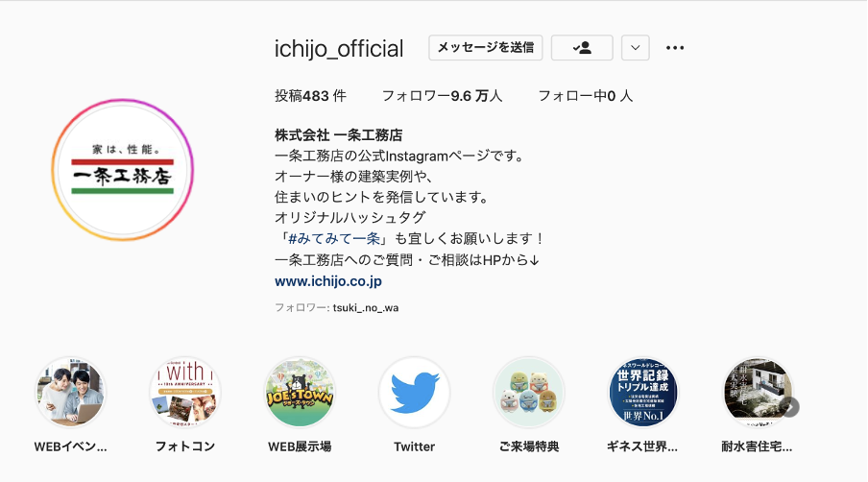Image resolution: width=868 pixels, height=482 pixels.
Task: Show the フォロー中0人 following list
Action: coord(585,96)
